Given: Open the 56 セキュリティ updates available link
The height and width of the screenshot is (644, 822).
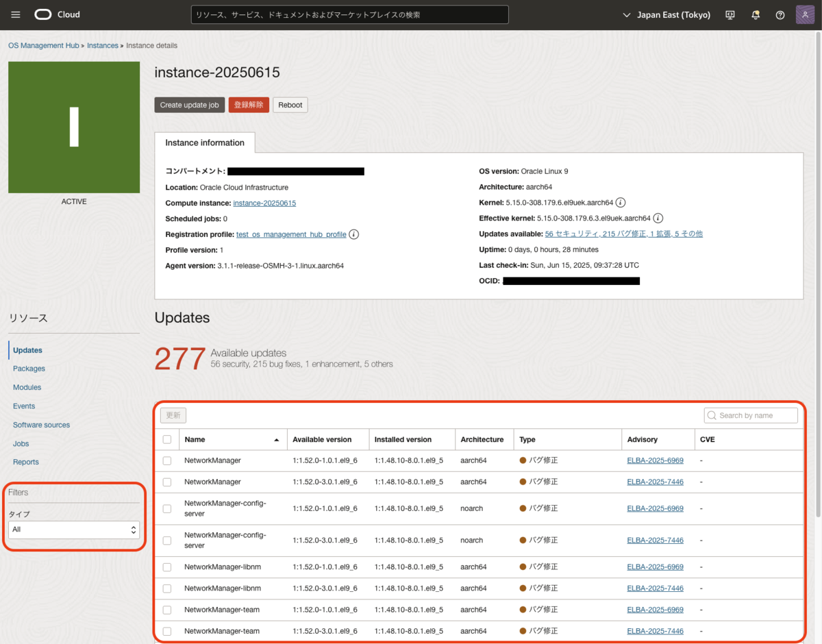Looking at the screenshot, I should tap(623, 234).
